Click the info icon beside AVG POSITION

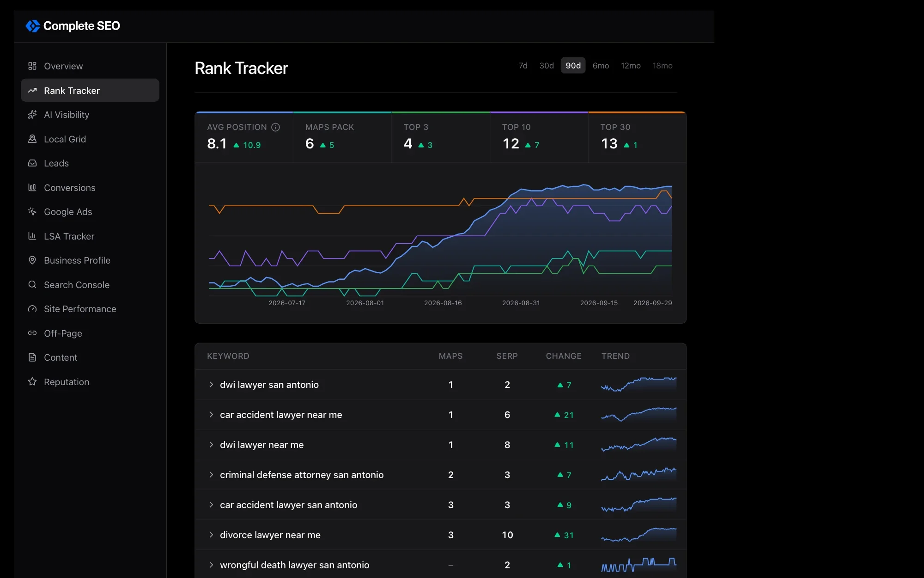(276, 127)
